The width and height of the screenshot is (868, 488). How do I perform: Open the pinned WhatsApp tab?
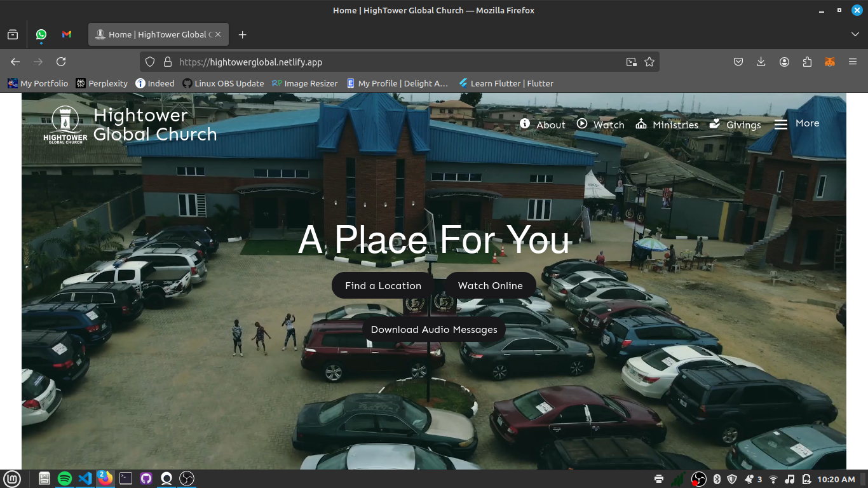click(41, 34)
